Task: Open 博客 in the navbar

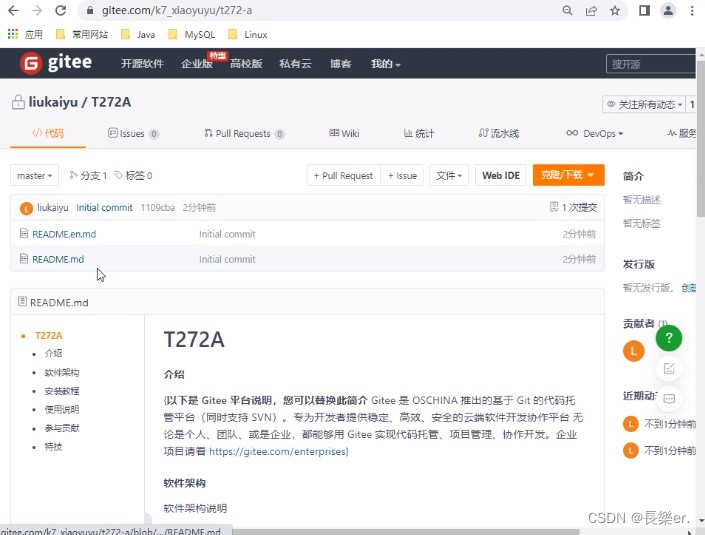Action: (340, 64)
